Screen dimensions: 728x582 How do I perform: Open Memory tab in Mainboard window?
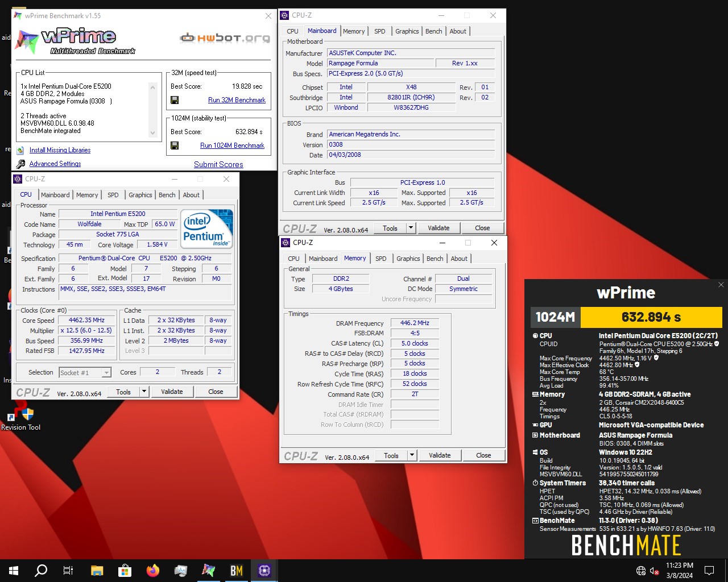click(354, 31)
